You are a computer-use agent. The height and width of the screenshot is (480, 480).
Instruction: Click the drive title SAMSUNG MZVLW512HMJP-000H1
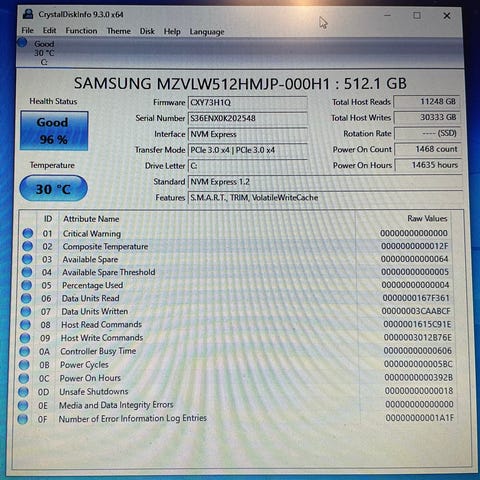pyautogui.click(x=202, y=83)
